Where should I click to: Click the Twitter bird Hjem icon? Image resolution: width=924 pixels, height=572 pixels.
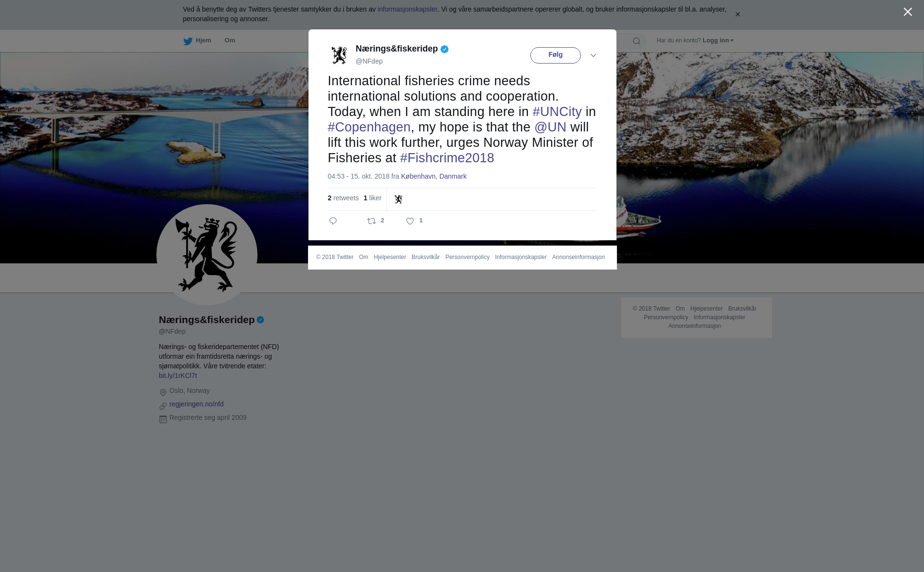[x=188, y=41]
